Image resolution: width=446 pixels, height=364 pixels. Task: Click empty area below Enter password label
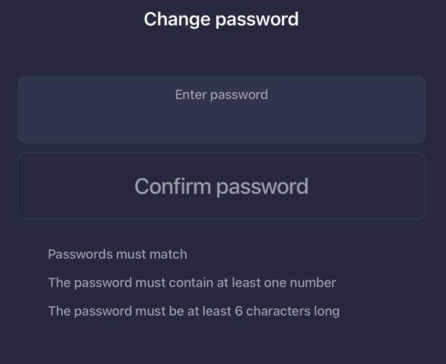point(221,123)
